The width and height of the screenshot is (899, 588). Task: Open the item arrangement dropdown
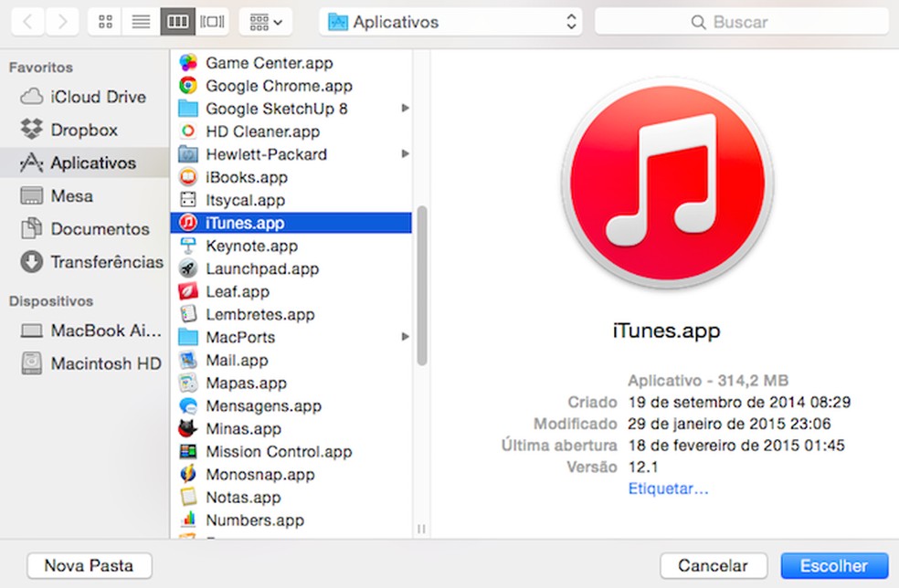click(x=266, y=22)
